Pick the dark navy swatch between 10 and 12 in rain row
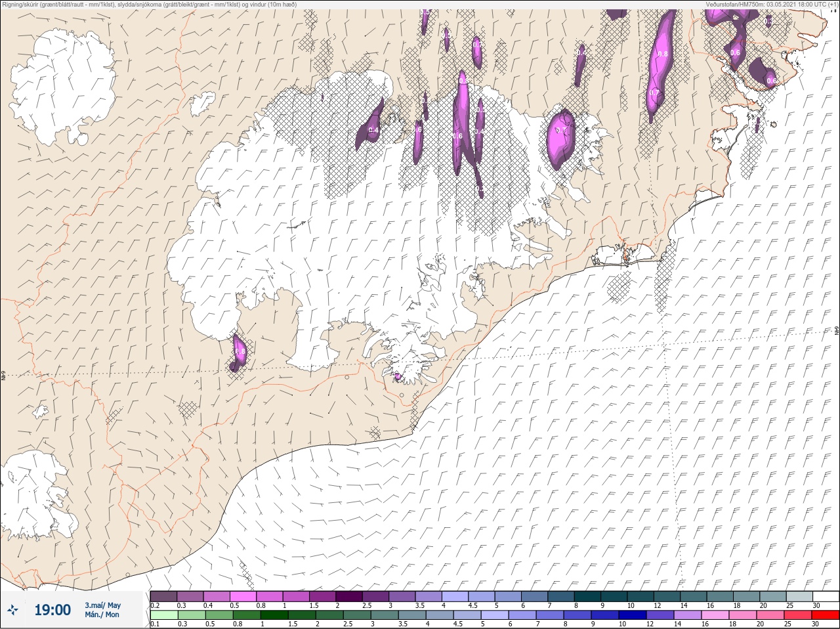840x629 pixels. (x=634, y=615)
